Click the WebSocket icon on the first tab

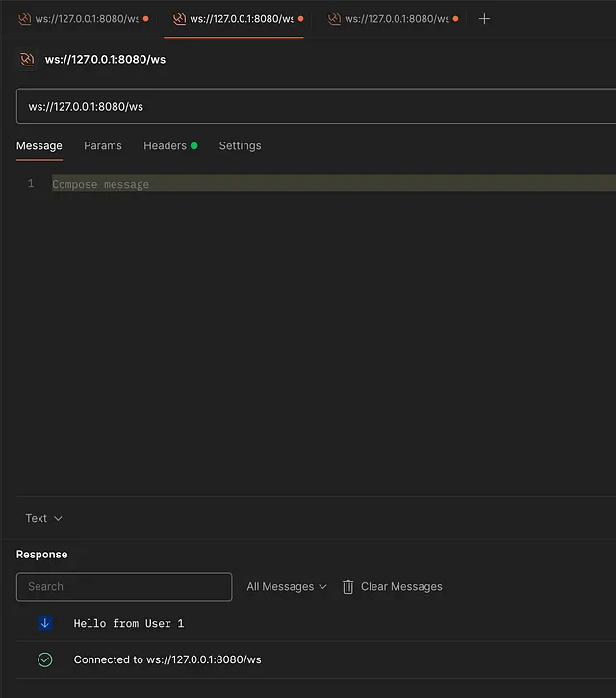tap(25, 19)
